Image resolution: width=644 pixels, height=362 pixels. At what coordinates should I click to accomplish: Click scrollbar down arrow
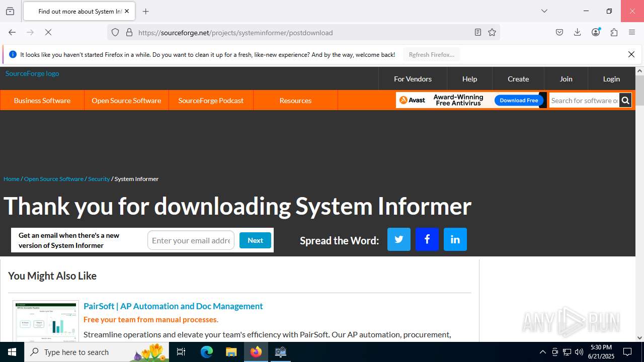point(639,338)
